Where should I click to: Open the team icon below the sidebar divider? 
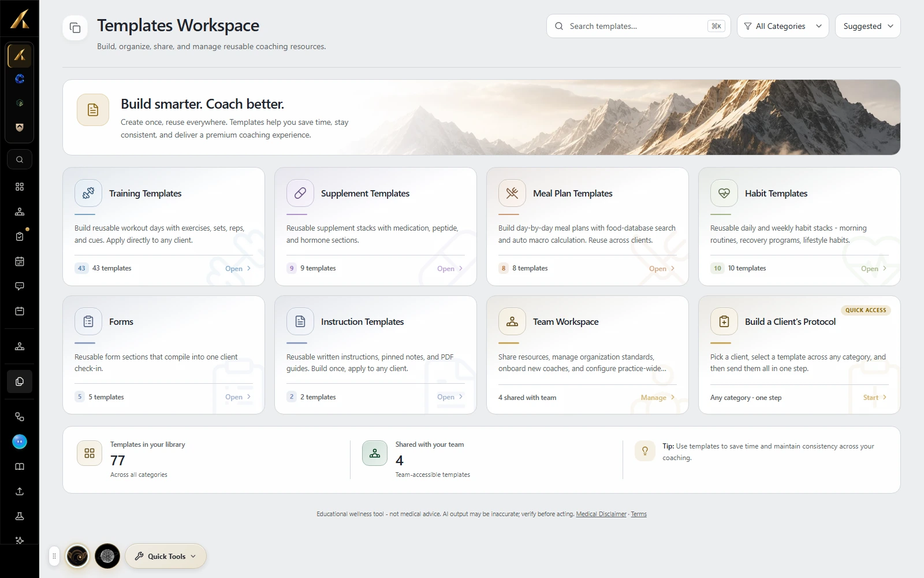(20, 346)
